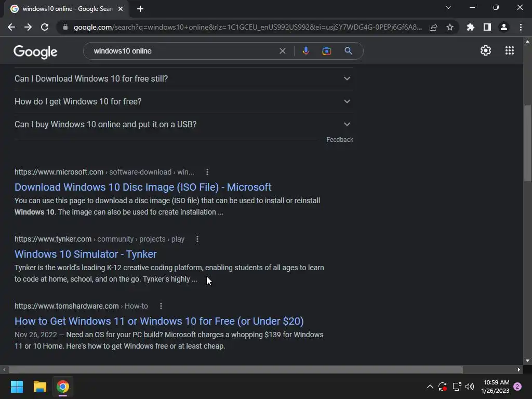The height and width of the screenshot is (399, 532).
Task: Click the vertical scrollbar thumb
Action: pyautogui.click(x=527, y=144)
